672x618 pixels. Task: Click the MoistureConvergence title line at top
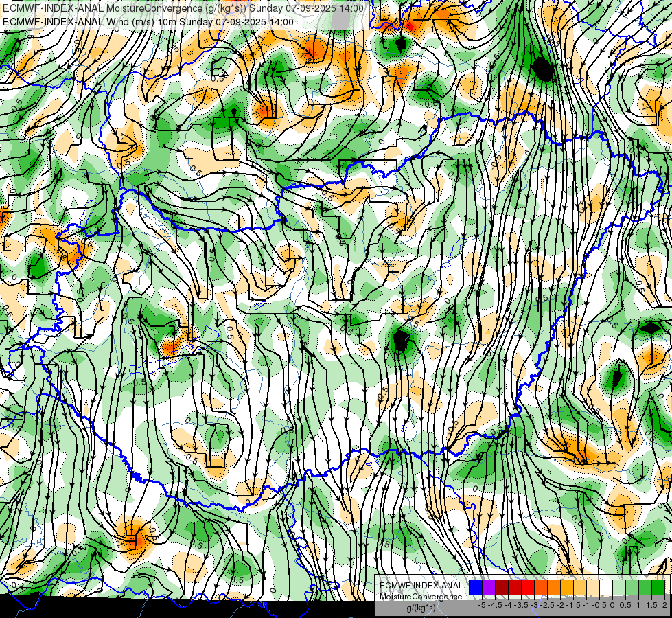pyautogui.click(x=183, y=8)
